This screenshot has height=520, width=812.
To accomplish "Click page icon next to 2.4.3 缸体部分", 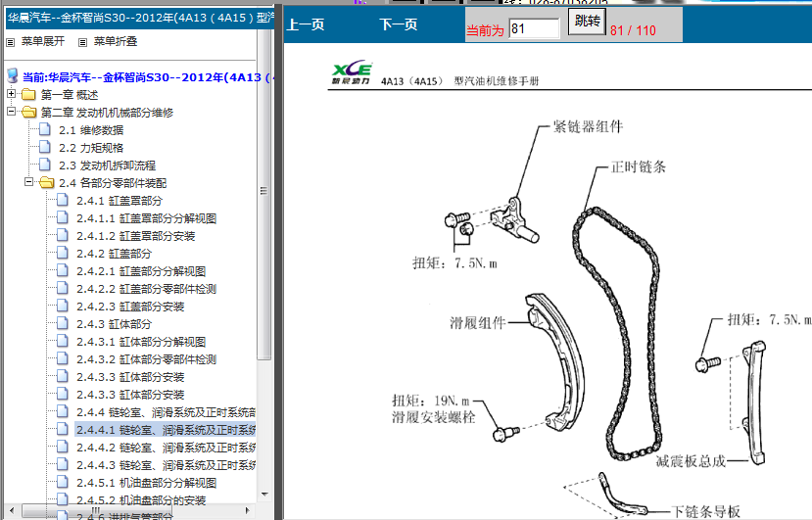I will pyautogui.click(x=63, y=322).
